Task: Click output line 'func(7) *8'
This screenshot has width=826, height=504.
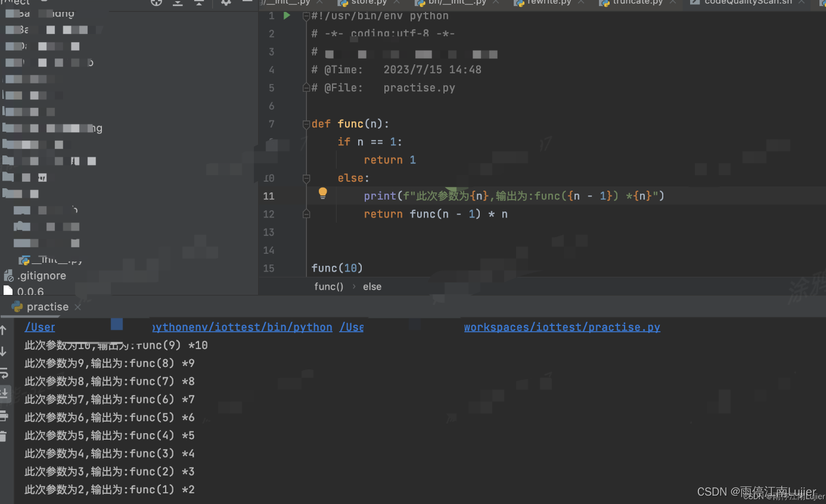Action: (x=110, y=381)
